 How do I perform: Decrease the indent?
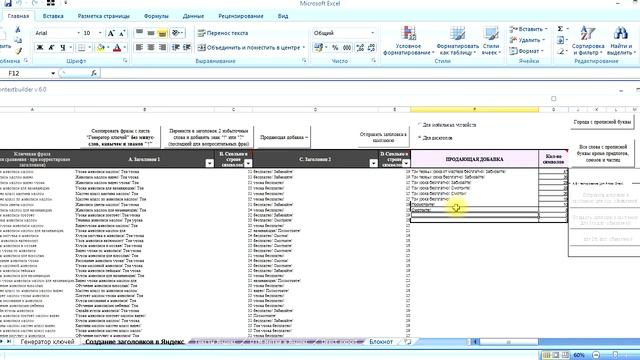point(176,47)
